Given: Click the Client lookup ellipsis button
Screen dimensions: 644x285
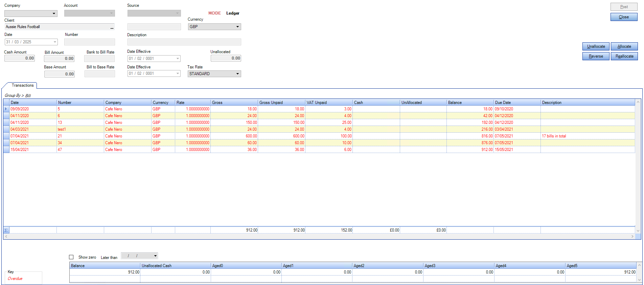Looking at the screenshot, I should pyautogui.click(x=112, y=27).
